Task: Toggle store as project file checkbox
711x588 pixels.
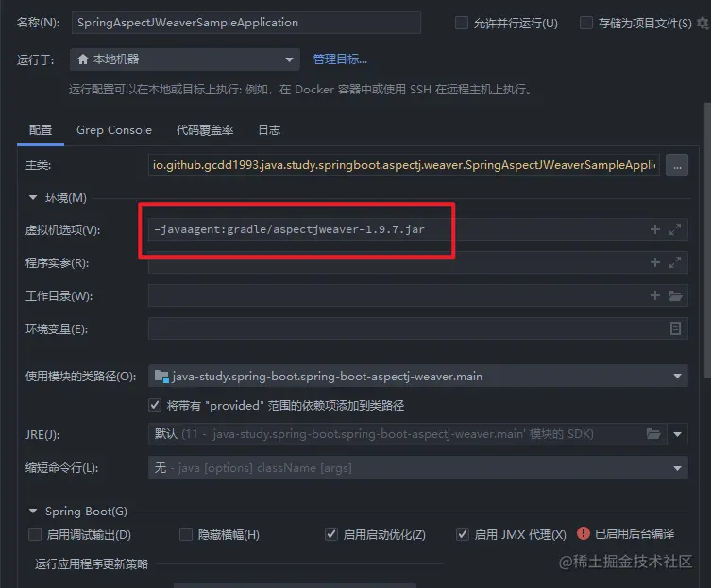Action: tap(585, 23)
